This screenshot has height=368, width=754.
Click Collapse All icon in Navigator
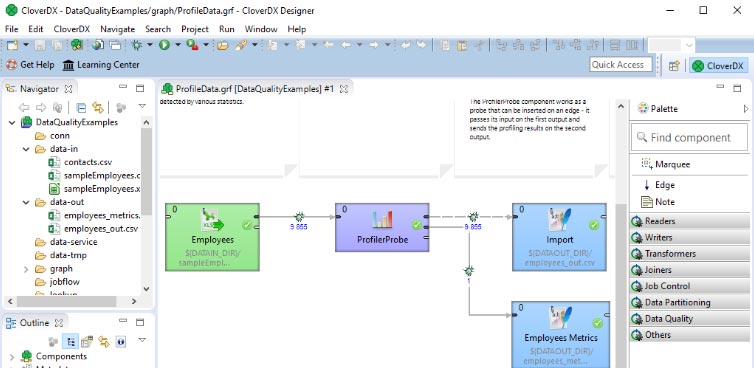point(81,107)
